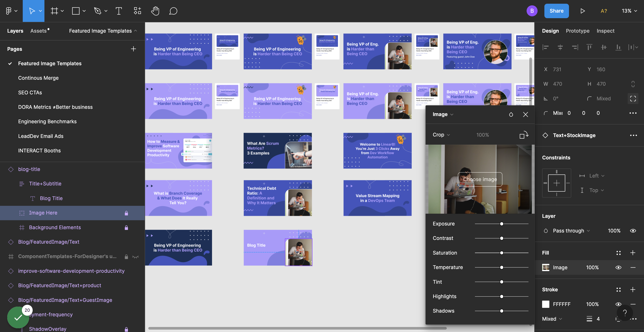Open the Figma main menu

point(11,11)
